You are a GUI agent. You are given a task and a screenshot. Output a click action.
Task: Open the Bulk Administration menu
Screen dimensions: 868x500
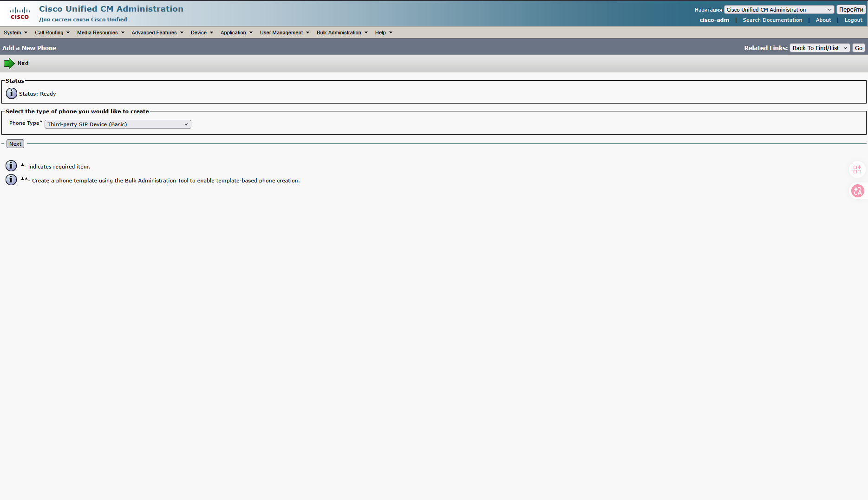click(342, 32)
